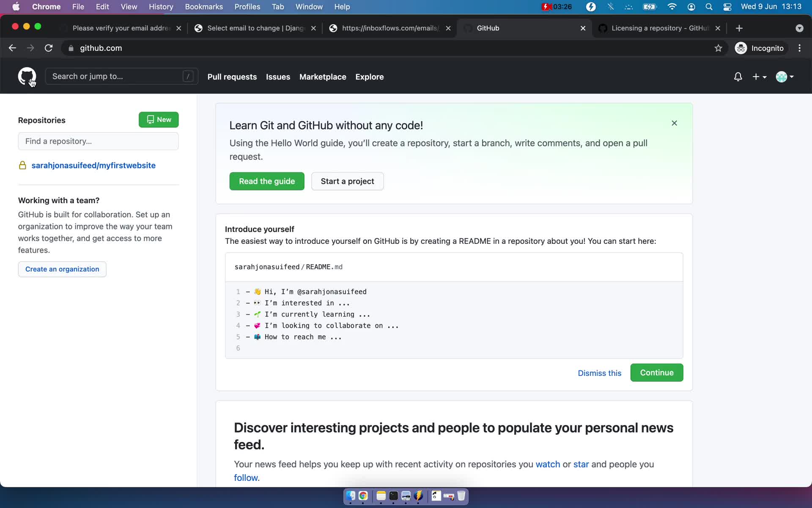
Task: Click the github.com address bar
Action: (389, 48)
